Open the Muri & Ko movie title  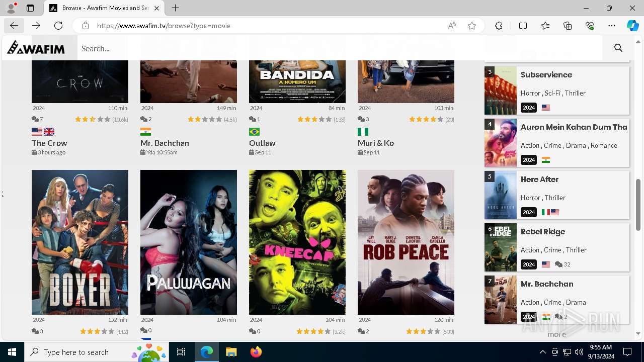(x=376, y=143)
